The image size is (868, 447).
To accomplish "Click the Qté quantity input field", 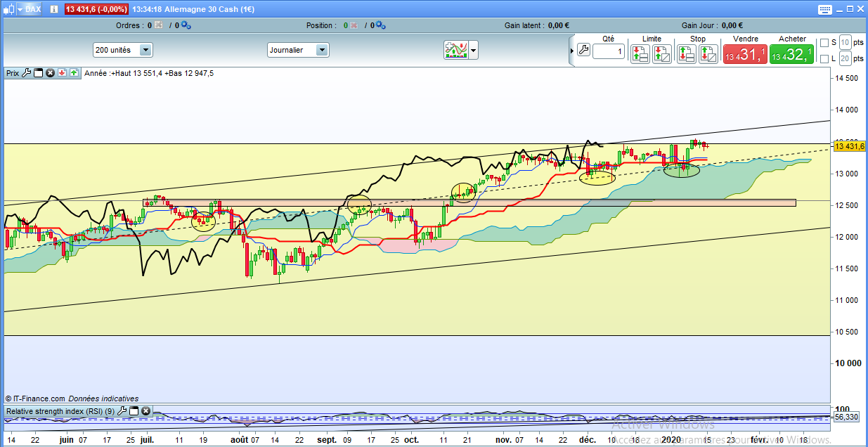I will tap(608, 51).
